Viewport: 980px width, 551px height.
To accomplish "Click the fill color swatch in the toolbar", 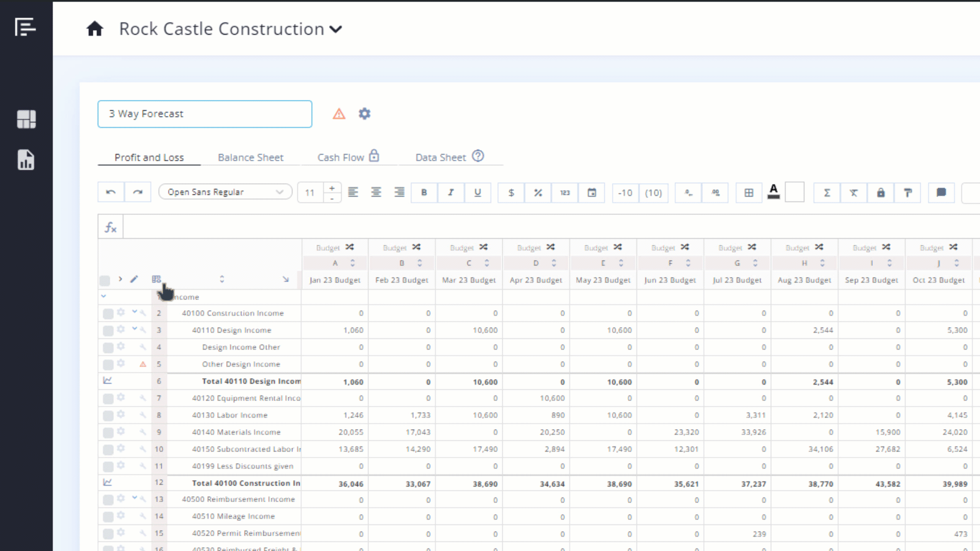I will 795,192.
